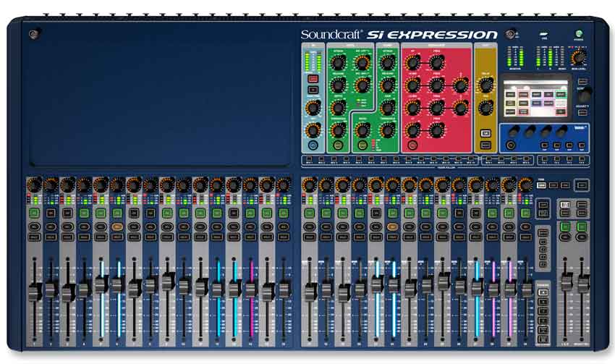Screen dimensions: 615x364
Task: Click the pan knob in yellow output section
Action: (x=485, y=107)
